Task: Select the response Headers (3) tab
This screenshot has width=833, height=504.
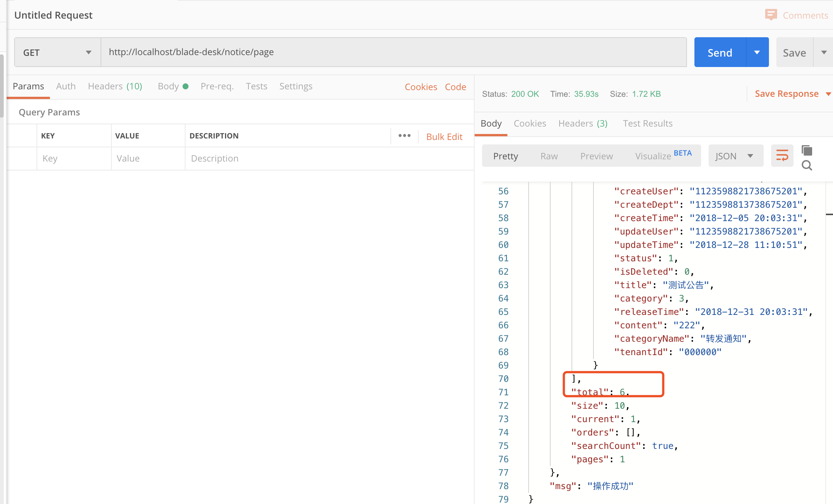Action: 583,124
